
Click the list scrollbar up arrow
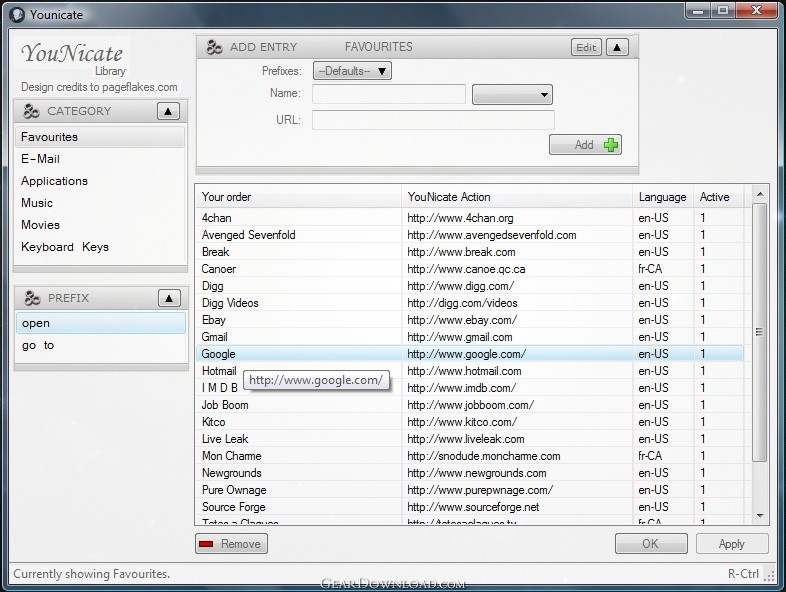[x=760, y=194]
